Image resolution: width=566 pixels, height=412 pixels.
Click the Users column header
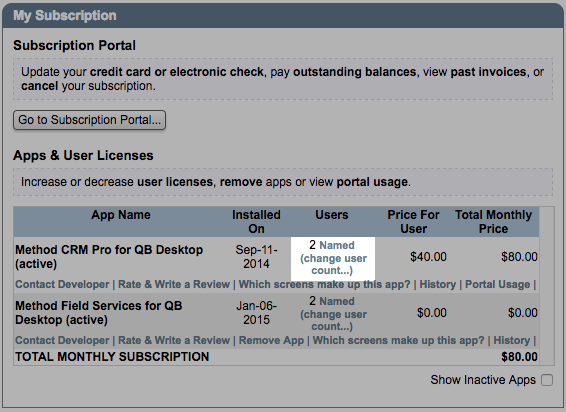(332, 215)
